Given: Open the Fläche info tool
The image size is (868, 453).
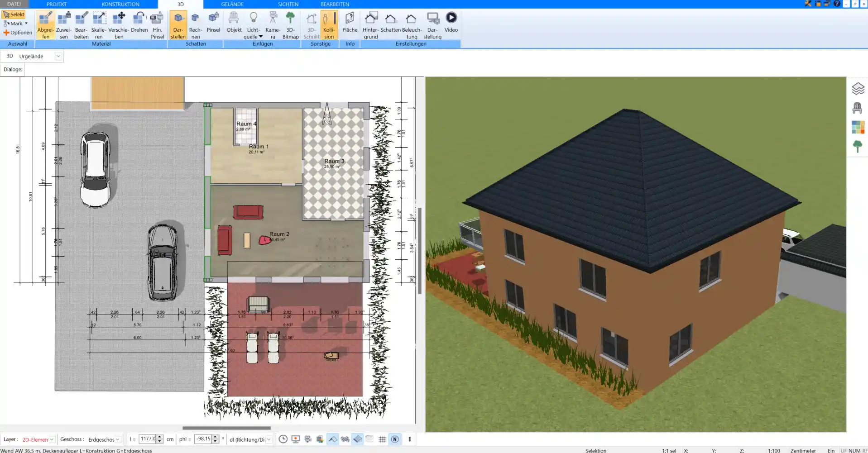Looking at the screenshot, I should tap(350, 22).
